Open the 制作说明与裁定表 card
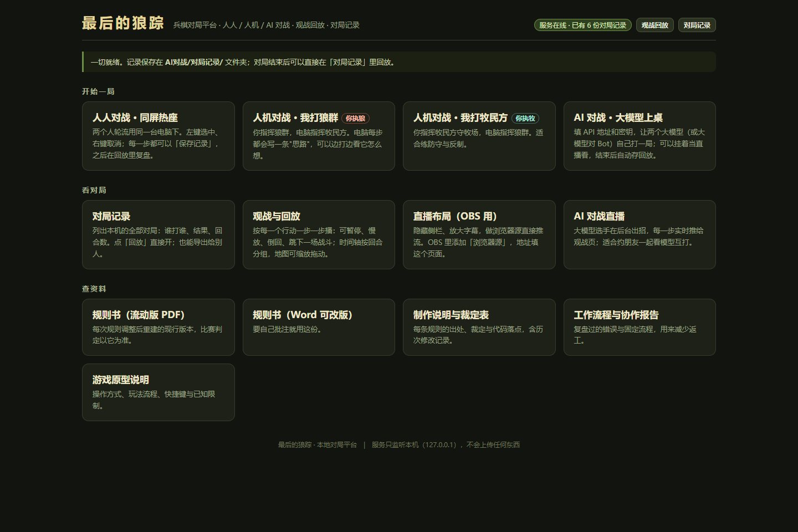Image resolution: width=798 pixels, height=532 pixels. [x=479, y=327]
